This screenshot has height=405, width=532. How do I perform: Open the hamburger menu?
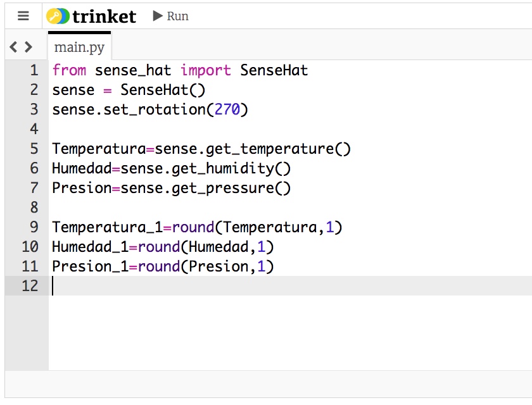(x=23, y=16)
